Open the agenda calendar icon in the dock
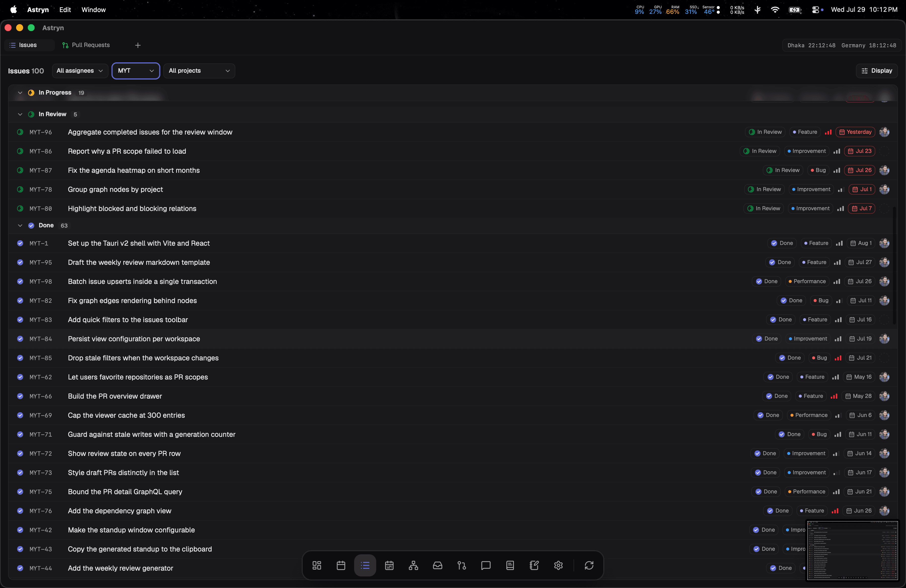 click(389, 566)
